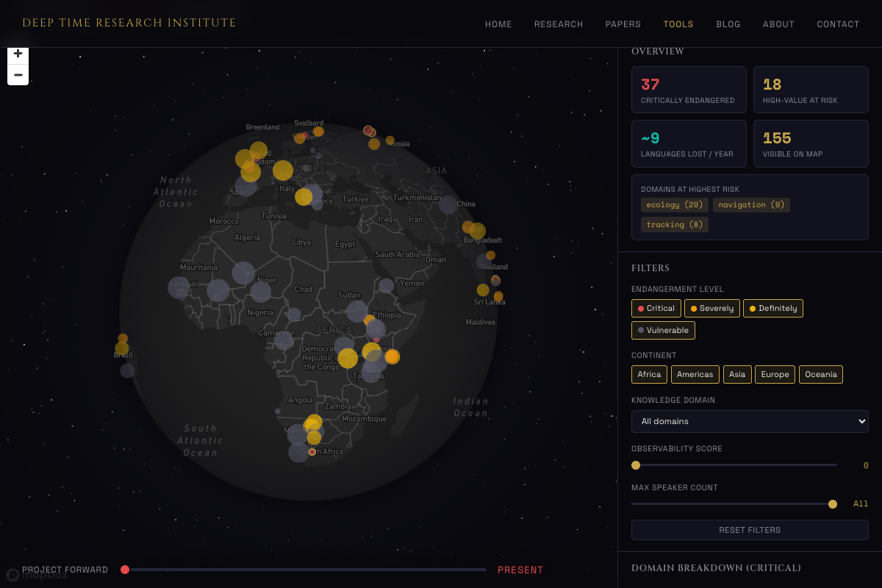Image resolution: width=882 pixels, height=588 pixels.
Task: Click the RESET FILTERS button
Action: [750, 529]
